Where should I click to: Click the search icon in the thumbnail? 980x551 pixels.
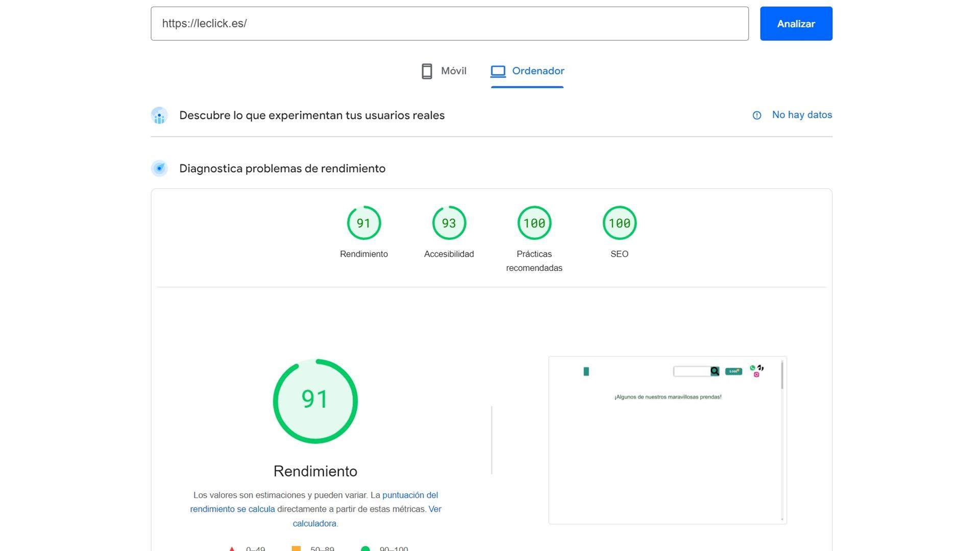(715, 371)
